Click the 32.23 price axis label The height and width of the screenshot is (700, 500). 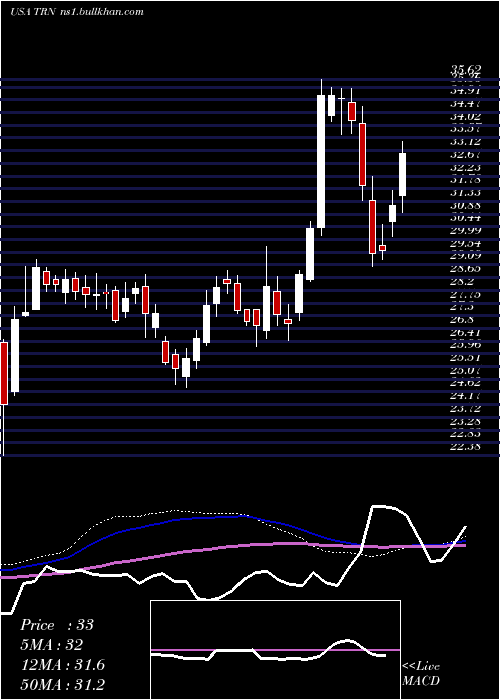[x=466, y=167]
